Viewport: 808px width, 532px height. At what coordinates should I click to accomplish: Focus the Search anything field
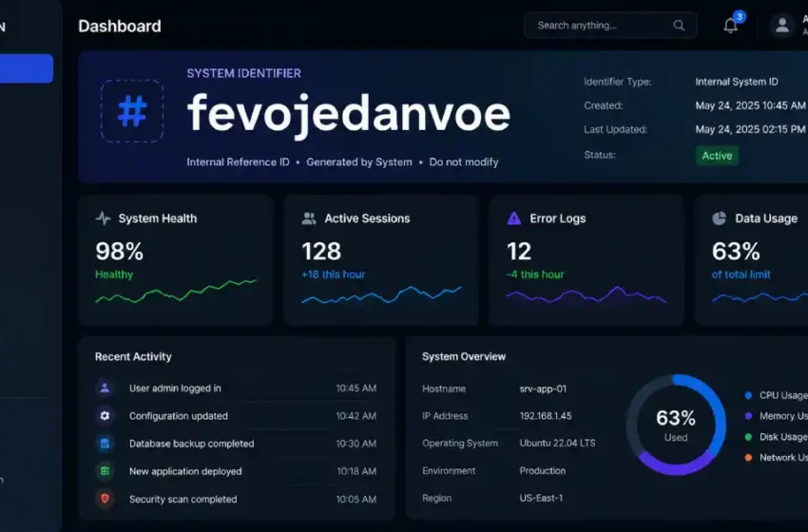(x=610, y=26)
